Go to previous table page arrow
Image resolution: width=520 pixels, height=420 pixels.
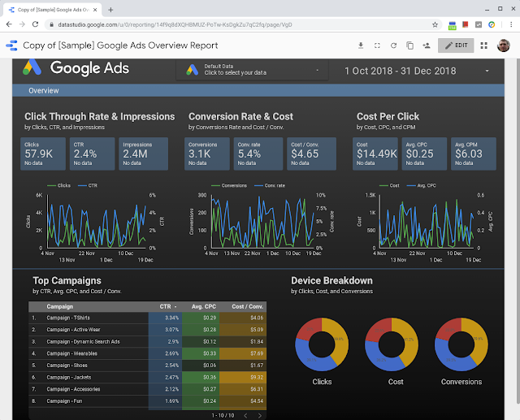245,415
